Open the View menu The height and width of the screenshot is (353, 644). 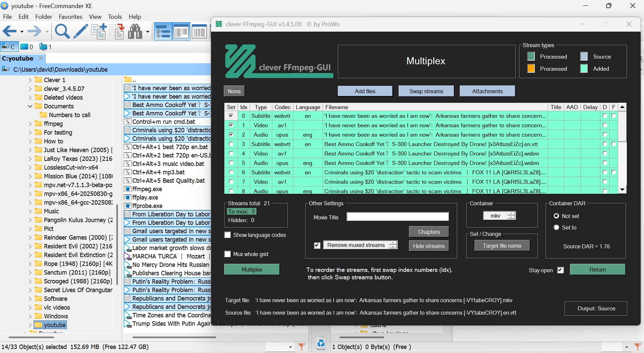coord(95,16)
